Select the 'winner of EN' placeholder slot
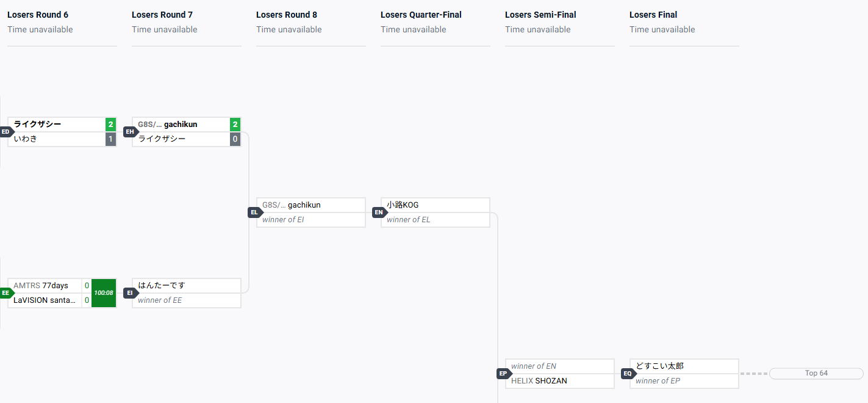Screen dimensions: 868x403 [534, 366]
